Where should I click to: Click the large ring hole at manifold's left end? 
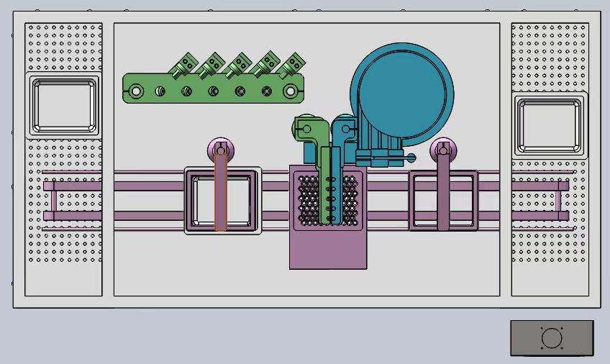136,91
